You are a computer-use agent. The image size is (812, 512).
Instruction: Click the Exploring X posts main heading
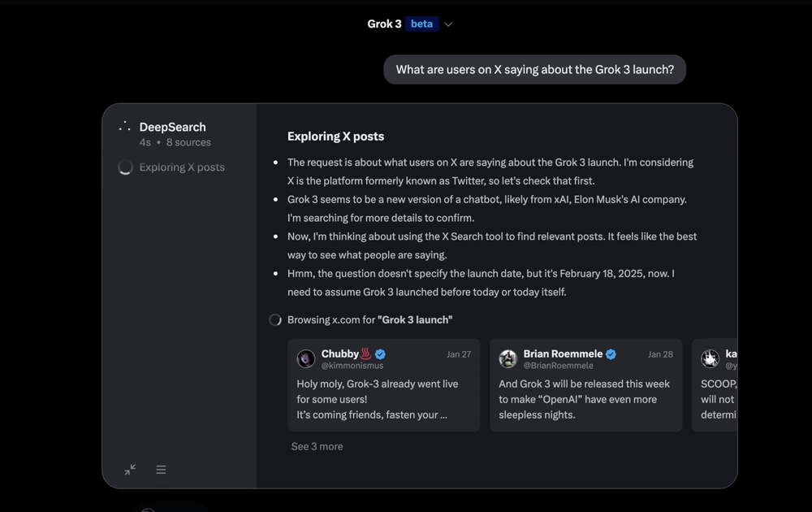(335, 137)
